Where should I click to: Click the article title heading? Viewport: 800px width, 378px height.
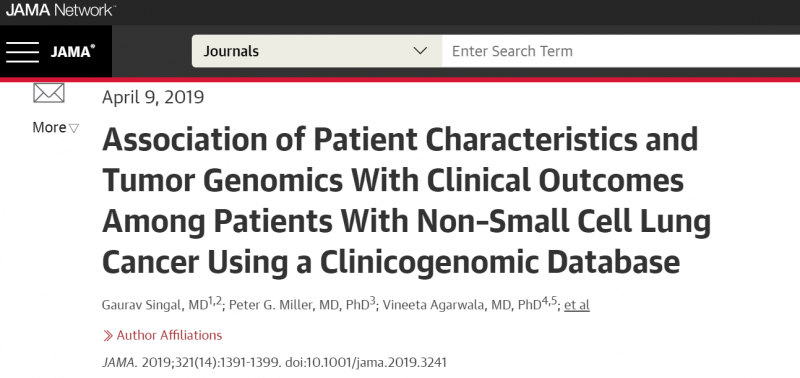[406, 200]
